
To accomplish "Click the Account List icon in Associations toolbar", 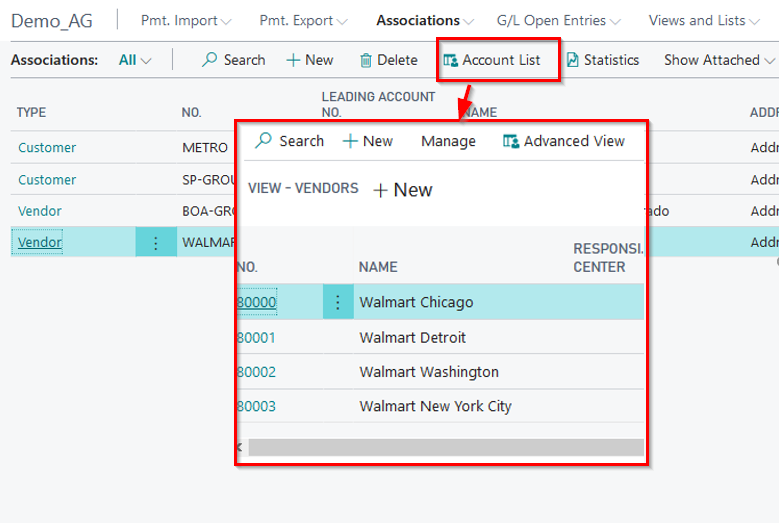I will (450, 60).
